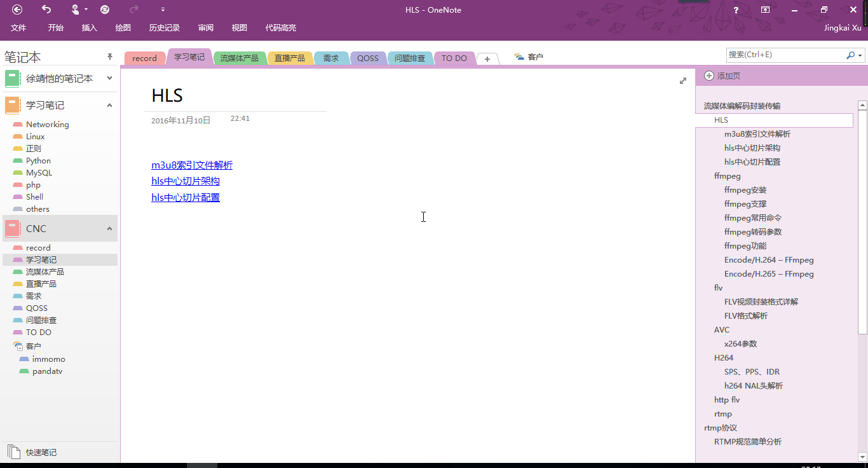Click page list scrollbar up arrow

[862, 106]
